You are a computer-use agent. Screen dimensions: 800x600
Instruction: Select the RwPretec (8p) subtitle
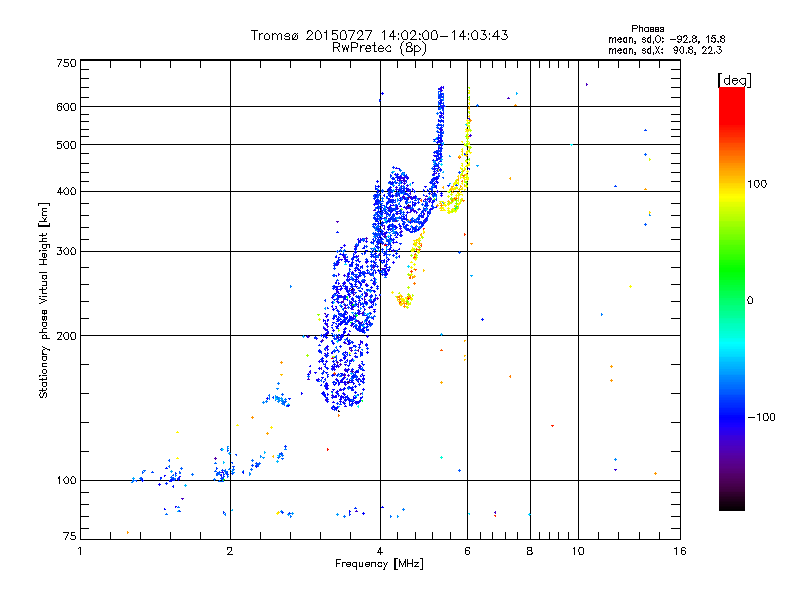[379, 48]
